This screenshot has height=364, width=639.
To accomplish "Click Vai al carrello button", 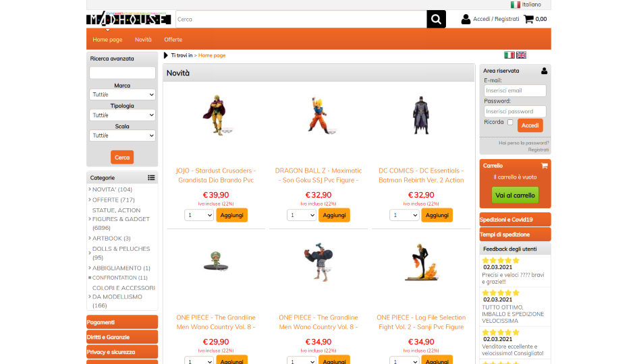I will pos(515,195).
